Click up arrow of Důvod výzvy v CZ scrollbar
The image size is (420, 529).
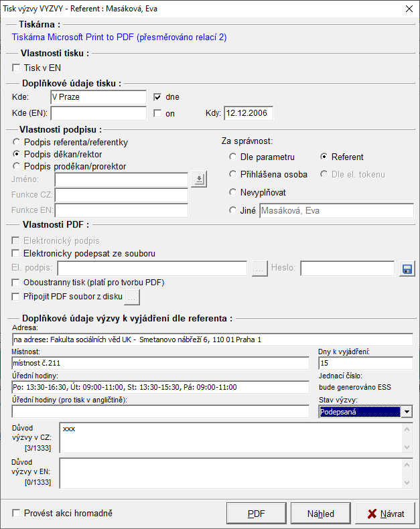pyautogui.click(x=407, y=429)
